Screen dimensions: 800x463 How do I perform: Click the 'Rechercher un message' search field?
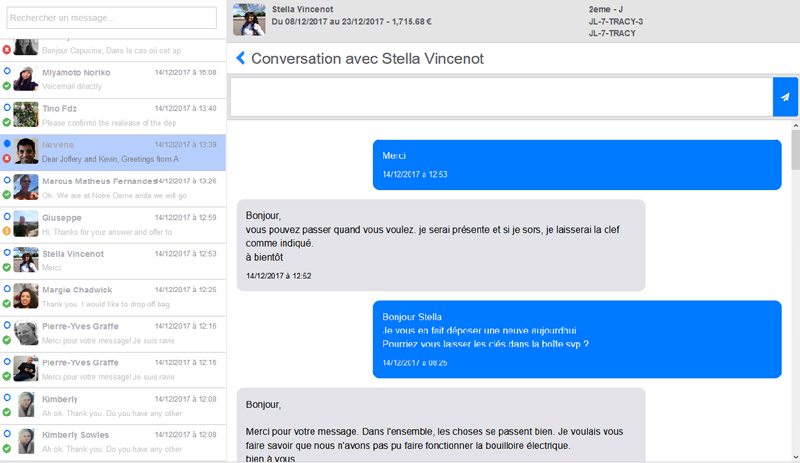tap(112, 17)
